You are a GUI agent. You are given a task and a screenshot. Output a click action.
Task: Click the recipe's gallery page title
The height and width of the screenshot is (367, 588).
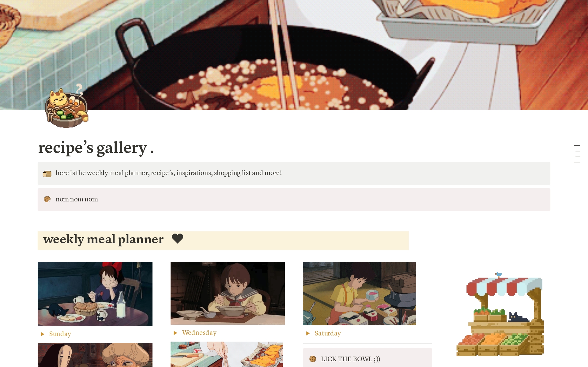[x=96, y=148]
